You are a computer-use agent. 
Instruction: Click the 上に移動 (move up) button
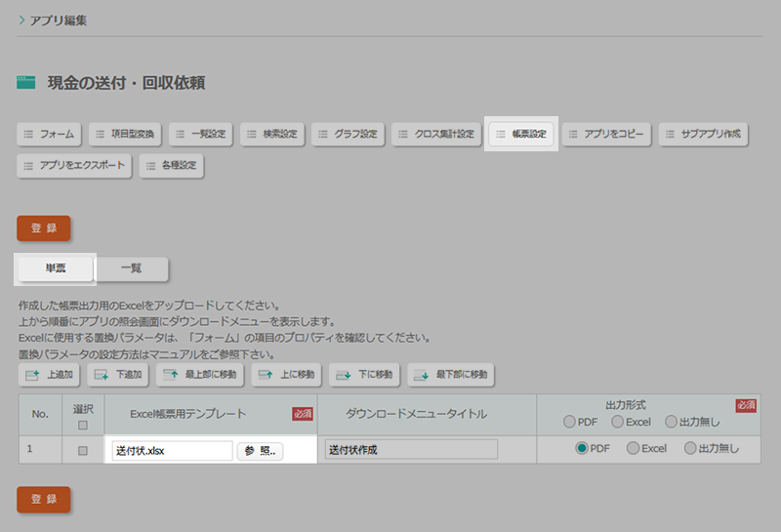tap(286, 374)
